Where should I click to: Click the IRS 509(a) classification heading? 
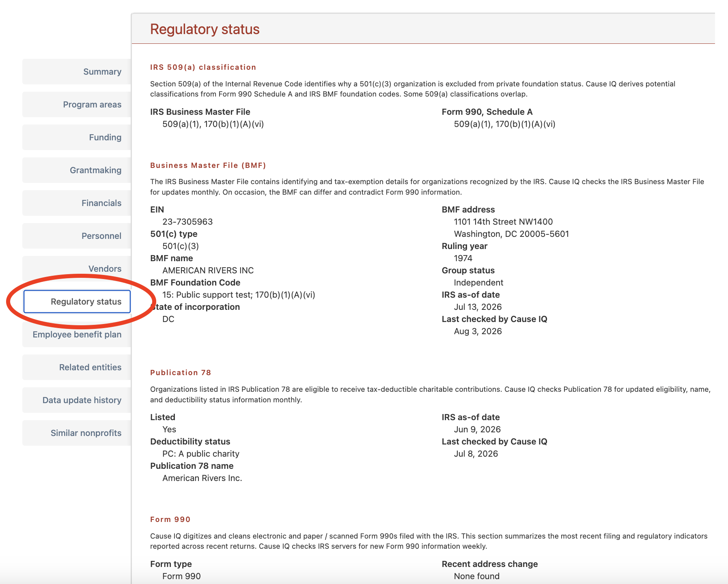pyautogui.click(x=203, y=67)
